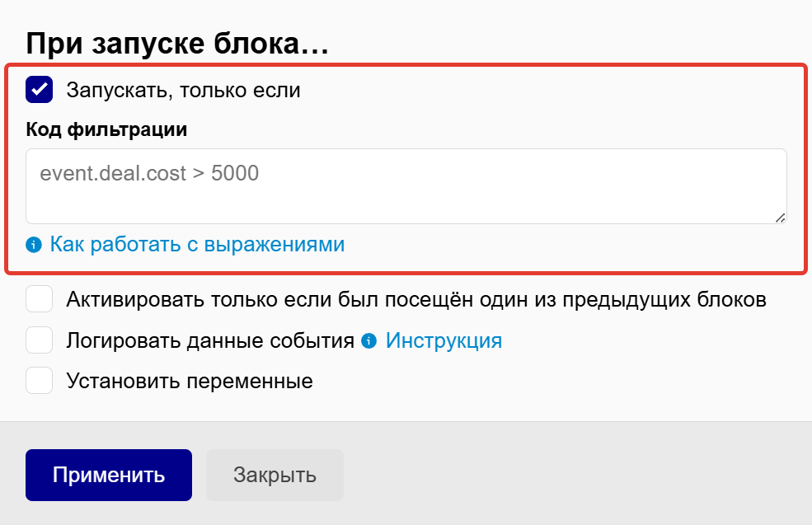Open the 'Инструкция' link
Viewport: 812px width, 525px height.
444,340
